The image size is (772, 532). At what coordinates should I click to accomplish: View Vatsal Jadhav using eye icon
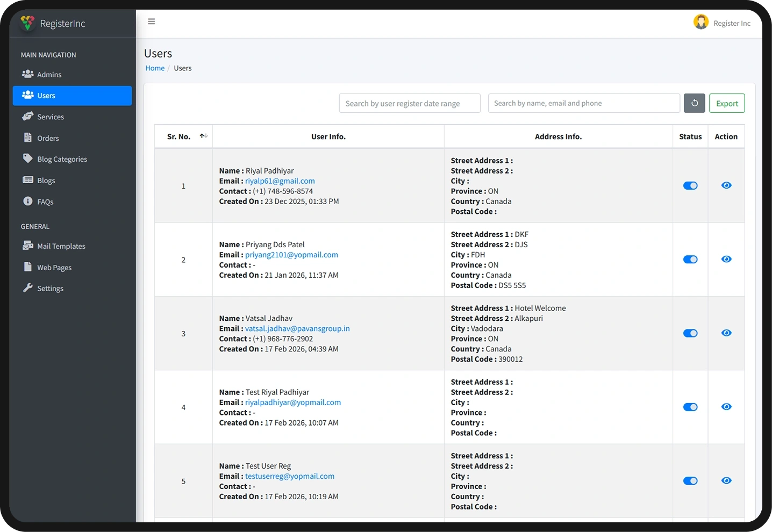pos(726,333)
